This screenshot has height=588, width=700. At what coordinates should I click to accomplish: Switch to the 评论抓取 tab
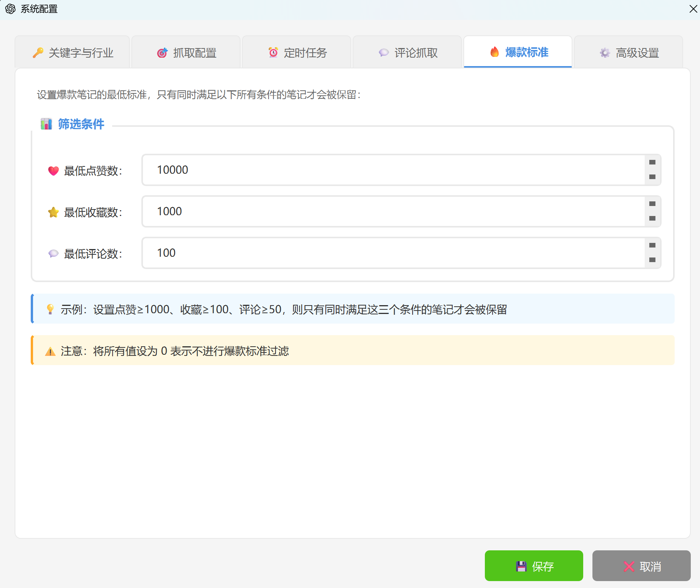click(x=408, y=53)
